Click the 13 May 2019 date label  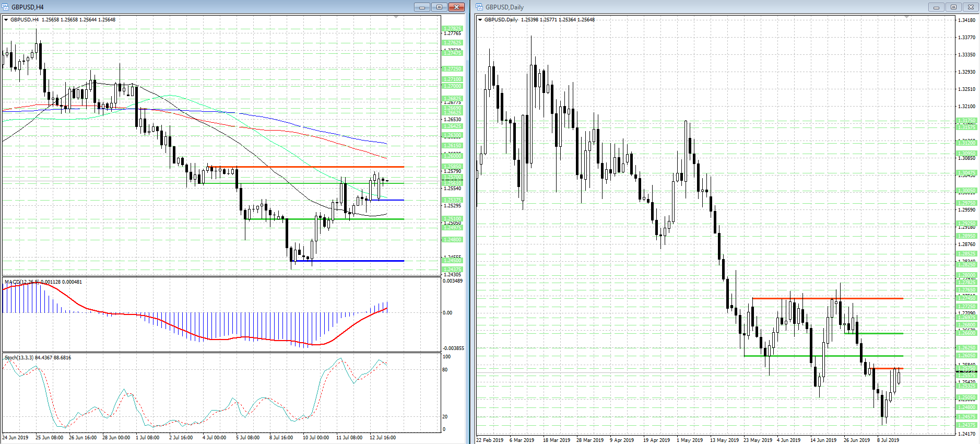(724, 440)
